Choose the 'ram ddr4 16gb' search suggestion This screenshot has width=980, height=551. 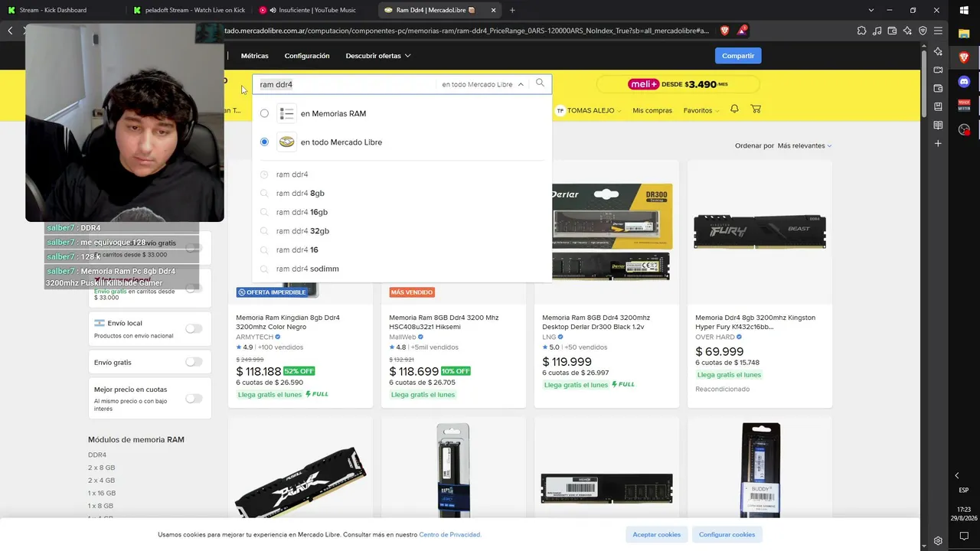click(302, 212)
